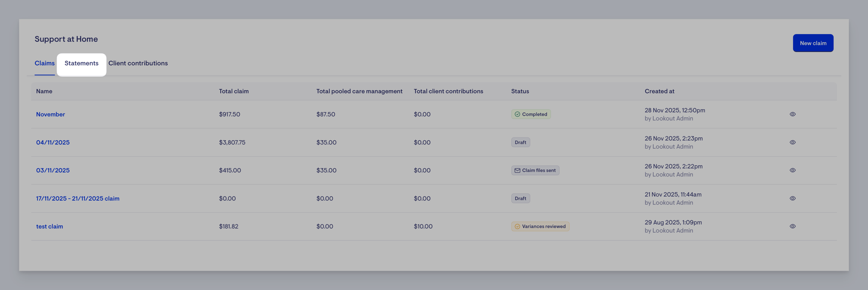The height and width of the screenshot is (290, 868).
Task: Open the Client contributions tab
Action: pyautogui.click(x=138, y=63)
